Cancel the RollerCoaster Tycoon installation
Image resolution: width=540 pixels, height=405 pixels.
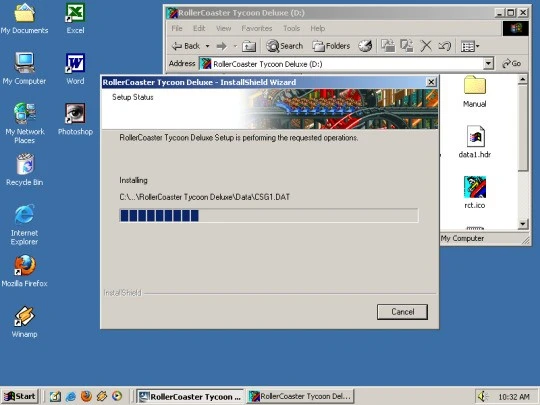click(x=402, y=312)
